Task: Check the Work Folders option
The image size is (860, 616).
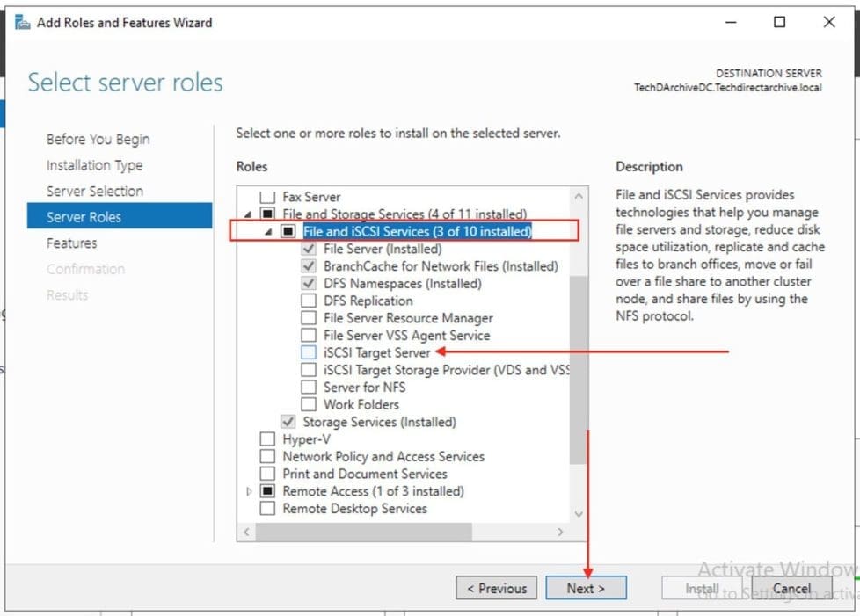Action: [x=308, y=404]
